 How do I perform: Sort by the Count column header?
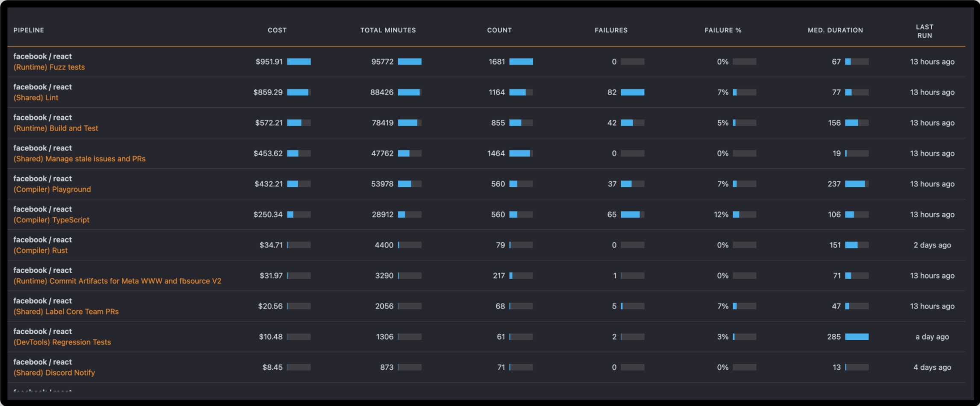coord(499,30)
